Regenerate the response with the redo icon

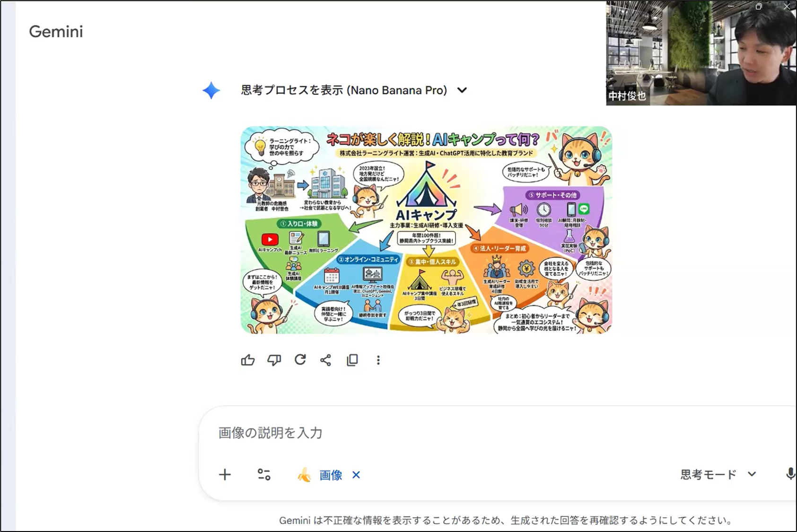pyautogui.click(x=300, y=360)
